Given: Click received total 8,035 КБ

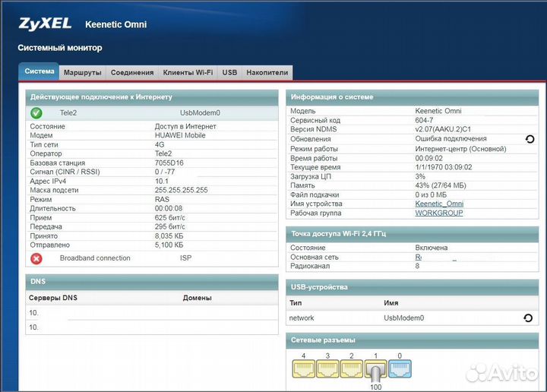Looking at the screenshot, I should pyautogui.click(x=169, y=236).
